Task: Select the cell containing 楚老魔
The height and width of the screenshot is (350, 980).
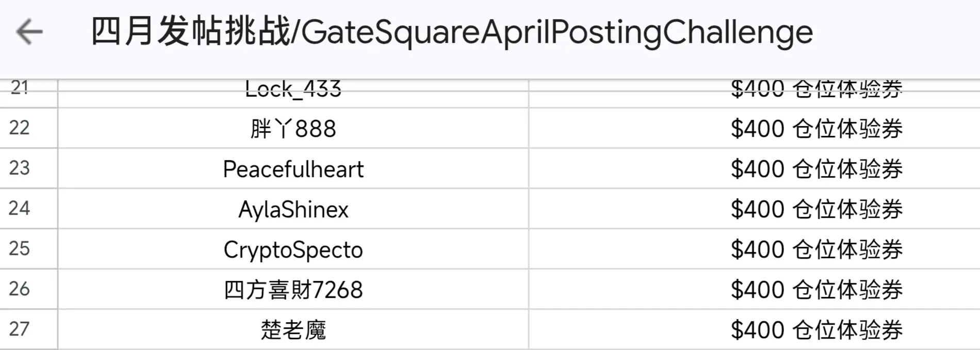Action: [x=293, y=330]
